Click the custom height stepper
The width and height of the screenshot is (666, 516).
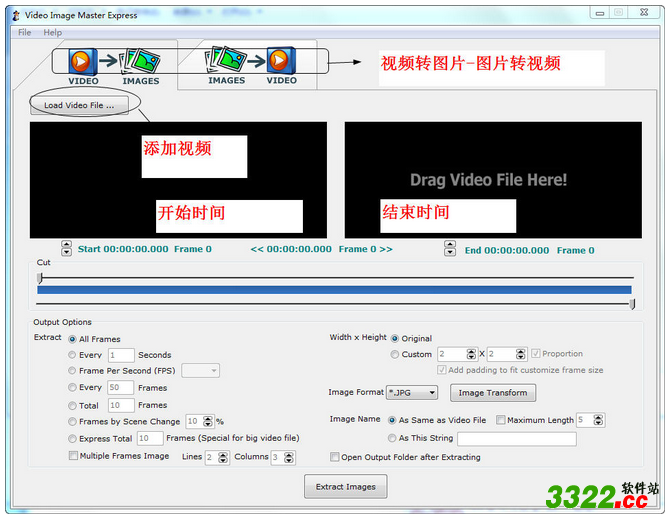tap(521, 354)
